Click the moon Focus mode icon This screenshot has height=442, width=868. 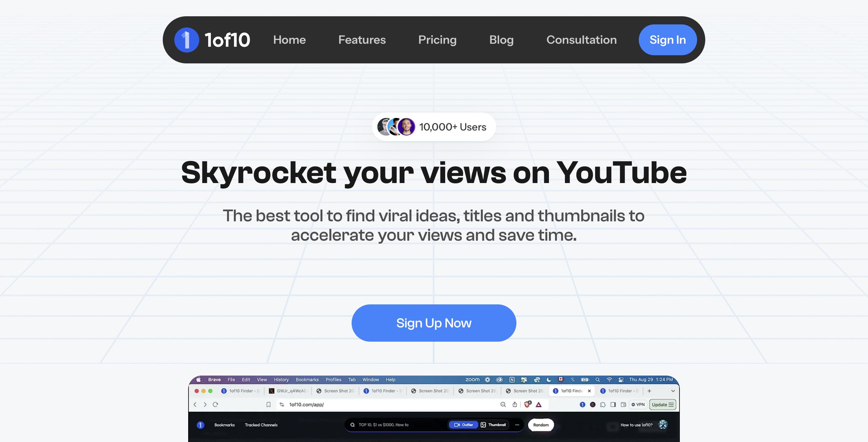[549, 380]
